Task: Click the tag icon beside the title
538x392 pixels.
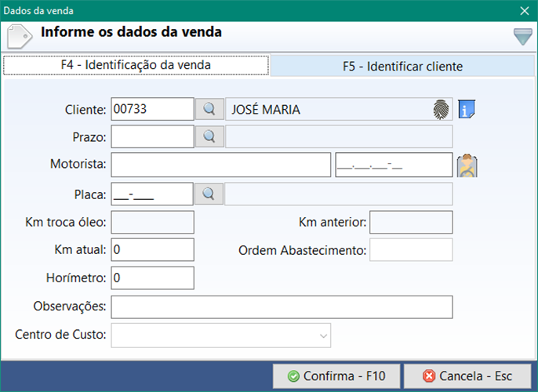Action: (19, 37)
